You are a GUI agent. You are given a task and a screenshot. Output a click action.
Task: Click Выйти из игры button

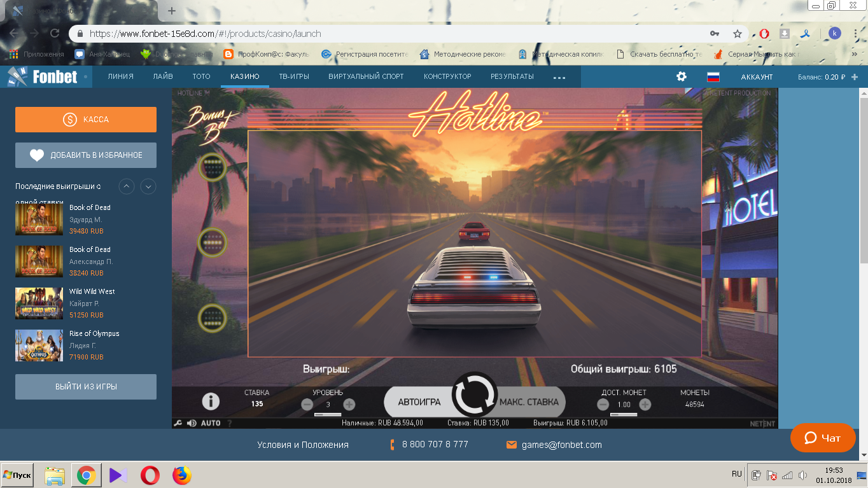point(86,387)
